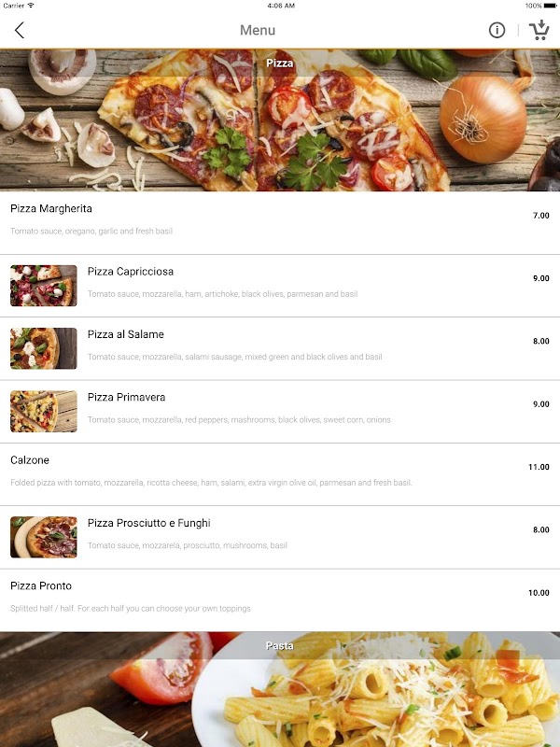This screenshot has height=747, width=560.
Task: Select Pizza Capricciosa from the list
Action: pyautogui.click(x=280, y=286)
